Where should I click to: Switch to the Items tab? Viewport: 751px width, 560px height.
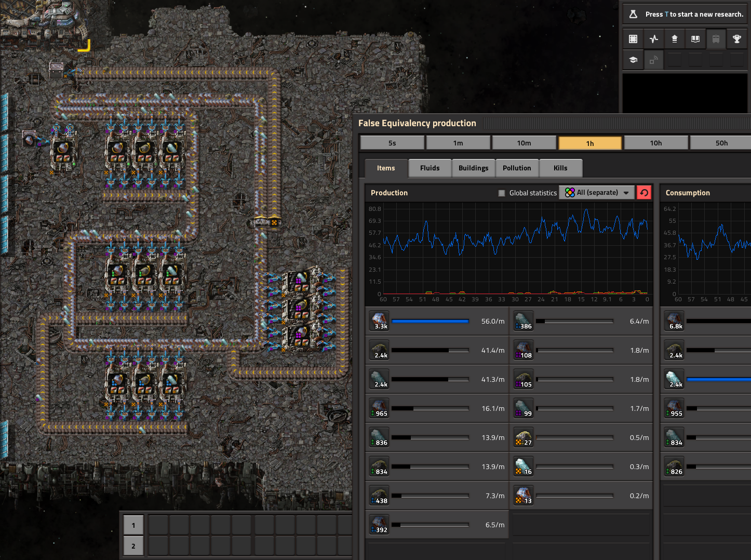[x=386, y=168]
